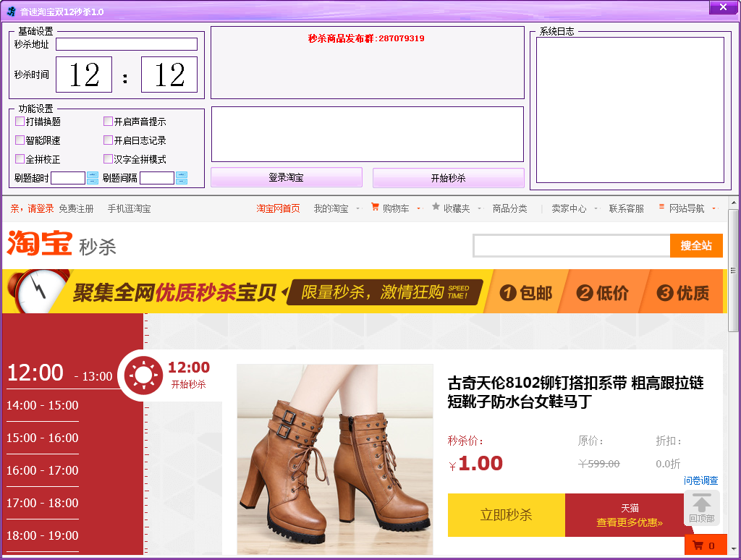Click the 优质 banner badge

[x=683, y=293]
